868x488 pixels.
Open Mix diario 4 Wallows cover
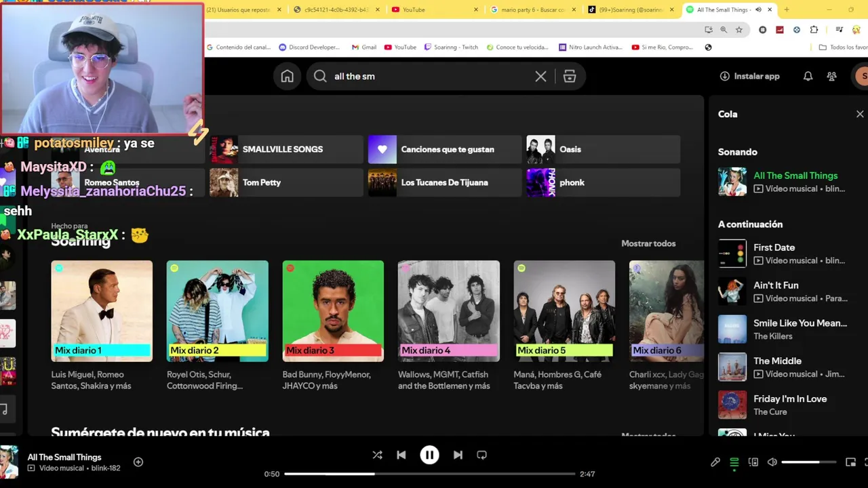(x=449, y=311)
